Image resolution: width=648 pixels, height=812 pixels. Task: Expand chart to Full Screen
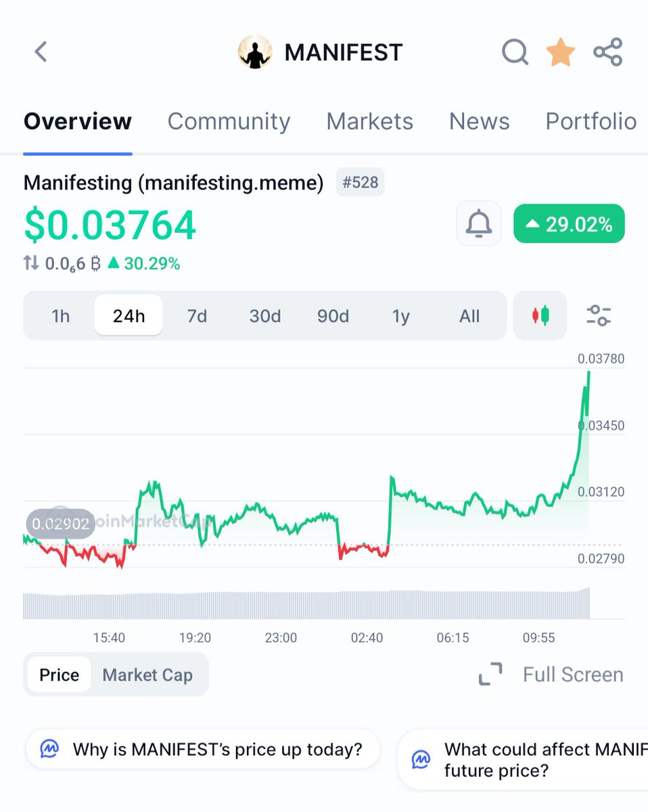(x=551, y=675)
